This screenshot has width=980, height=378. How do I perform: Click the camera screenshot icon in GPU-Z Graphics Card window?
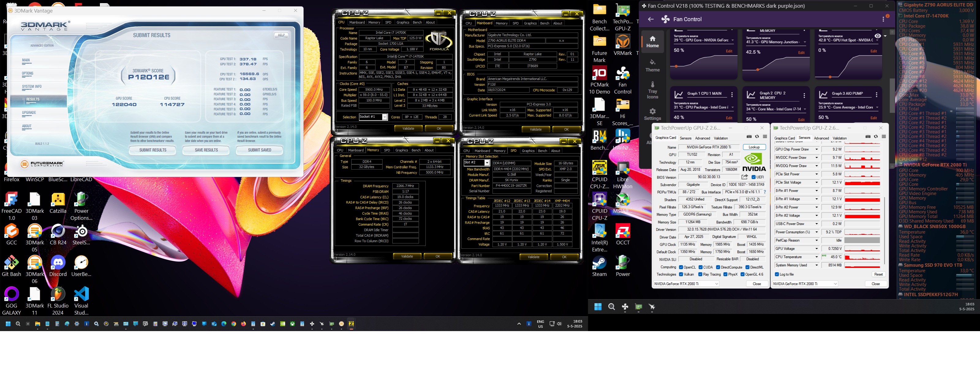click(x=749, y=136)
